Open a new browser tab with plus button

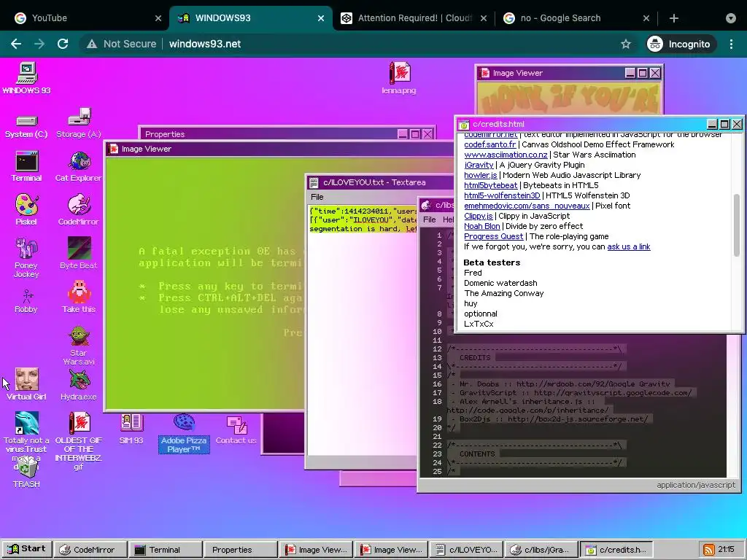[673, 18]
